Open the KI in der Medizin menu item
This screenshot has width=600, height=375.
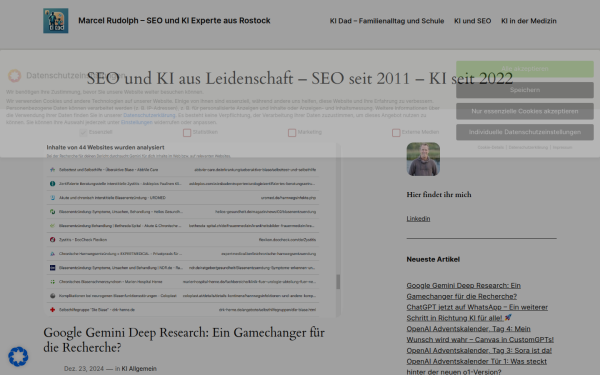click(529, 21)
